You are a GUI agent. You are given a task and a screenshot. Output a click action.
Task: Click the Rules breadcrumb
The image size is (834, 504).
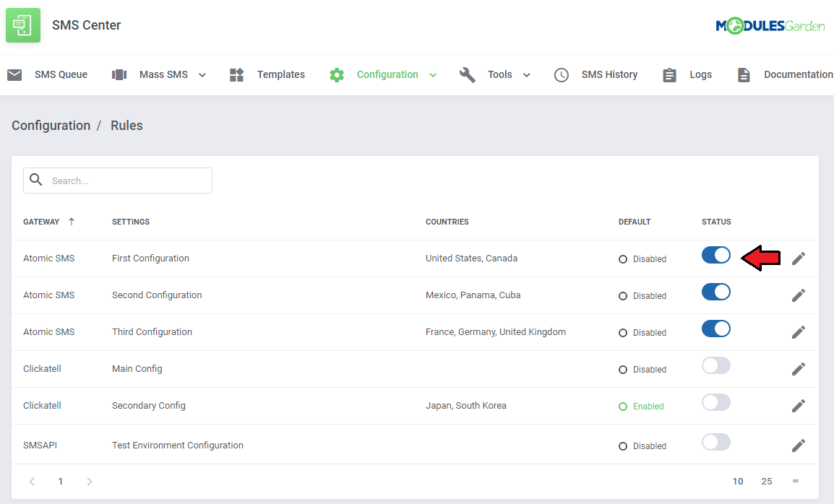coord(126,126)
